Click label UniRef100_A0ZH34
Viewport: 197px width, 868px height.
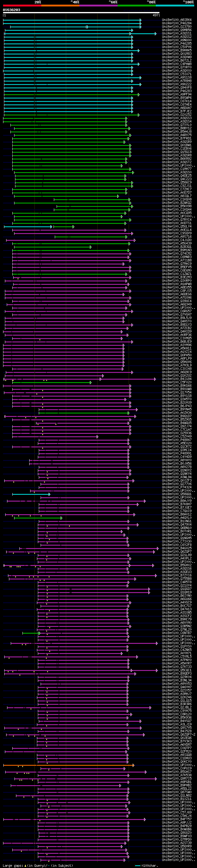tap(177, 413)
